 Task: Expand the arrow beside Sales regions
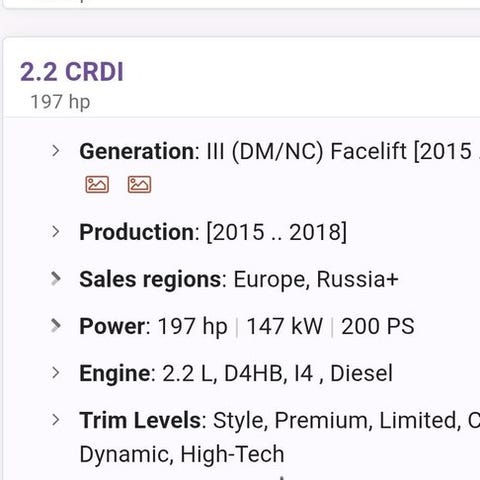click(56, 279)
